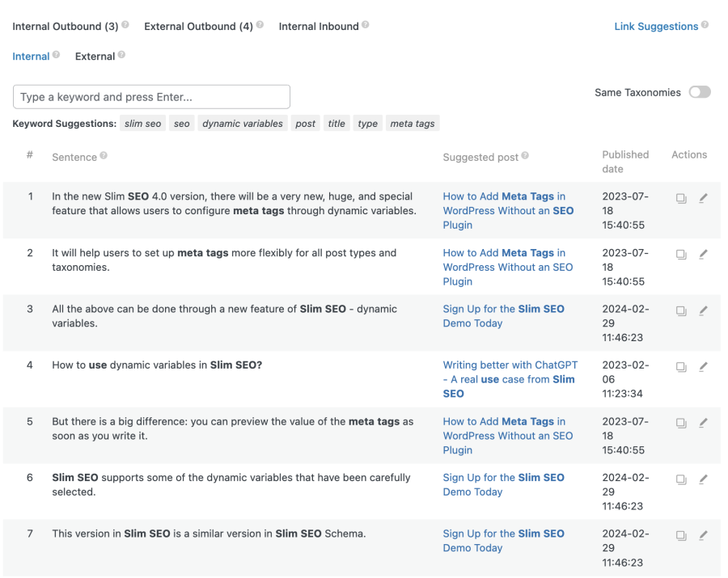Click sentence starting 'All the above can be done'
The image size is (728, 578).
pos(224,316)
